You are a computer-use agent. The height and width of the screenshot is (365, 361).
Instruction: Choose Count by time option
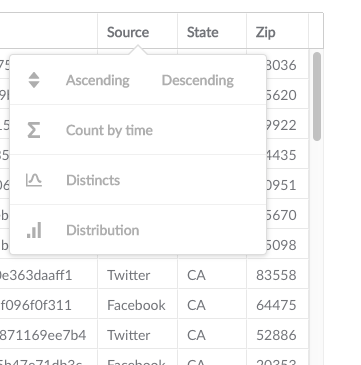[x=109, y=130]
